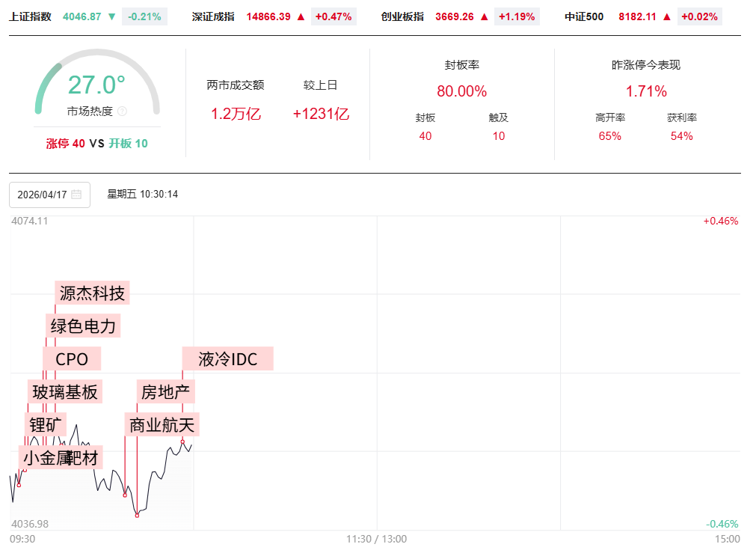Click the green down arrow next to 上证指数
The image size is (756, 553).
pos(112,16)
